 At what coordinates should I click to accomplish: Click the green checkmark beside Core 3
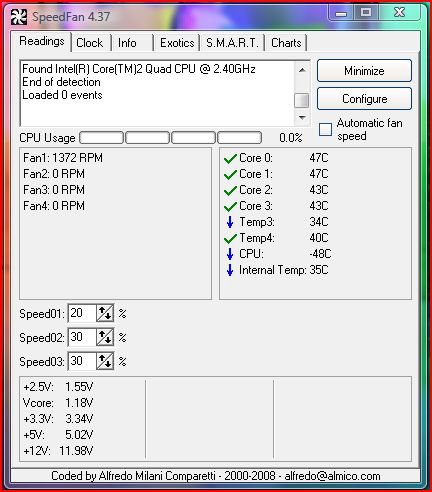230,206
